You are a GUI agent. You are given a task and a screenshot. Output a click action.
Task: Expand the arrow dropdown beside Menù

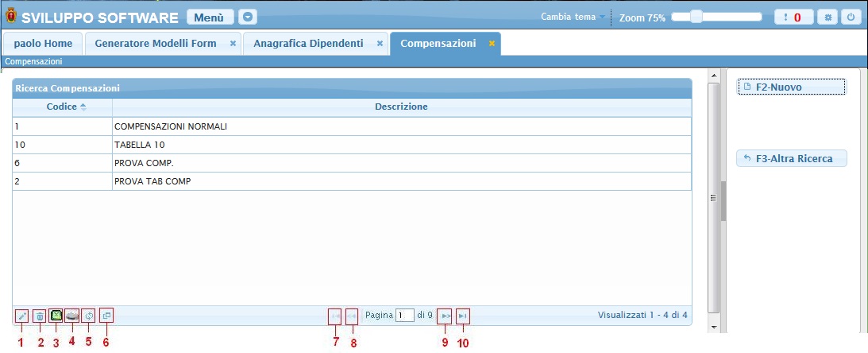tap(249, 17)
